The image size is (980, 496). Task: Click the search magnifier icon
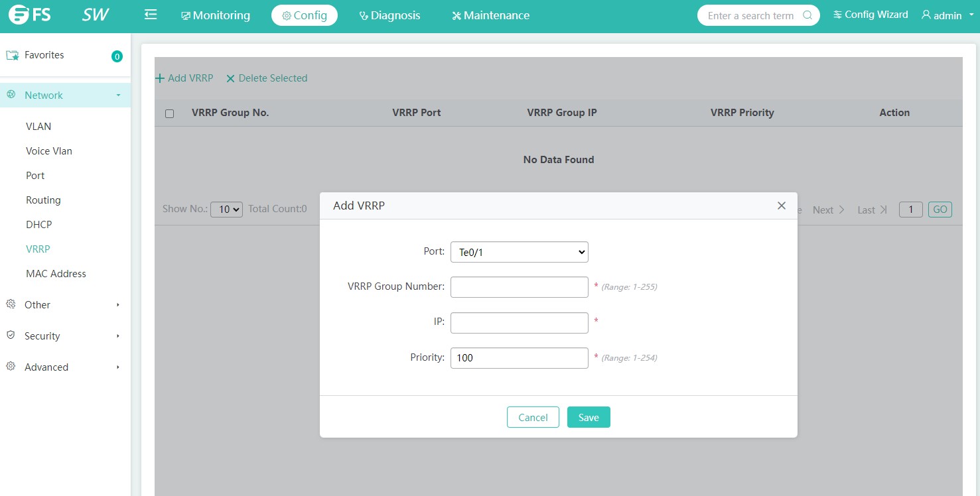[x=807, y=15]
